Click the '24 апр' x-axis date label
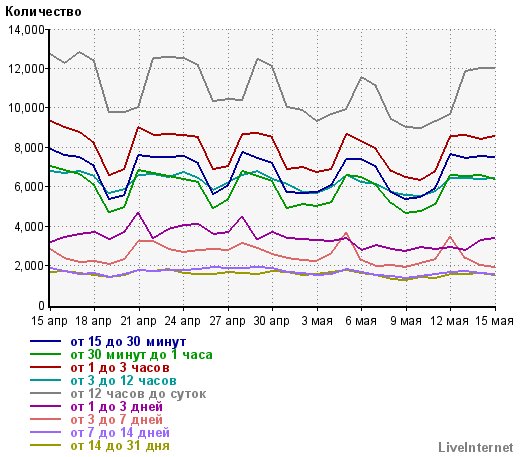 click(183, 321)
